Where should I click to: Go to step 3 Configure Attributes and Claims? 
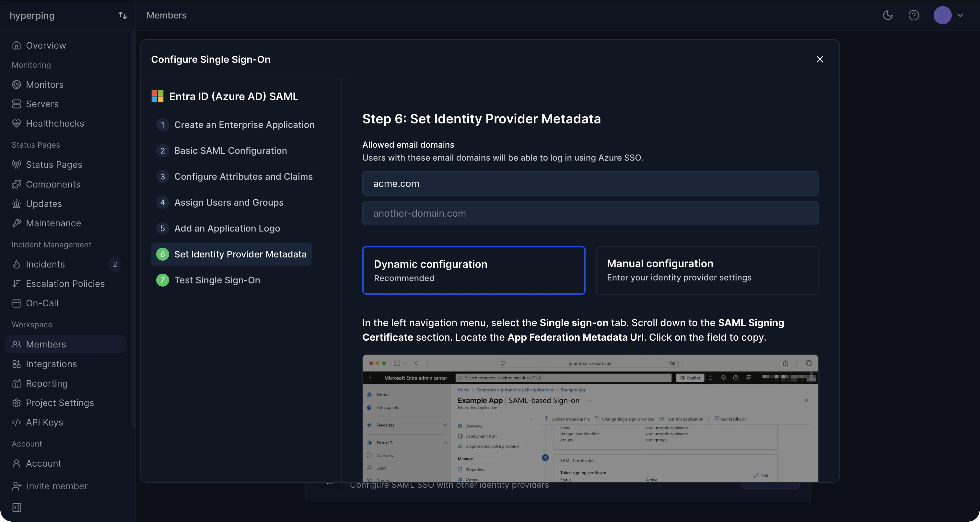tap(235, 176)
